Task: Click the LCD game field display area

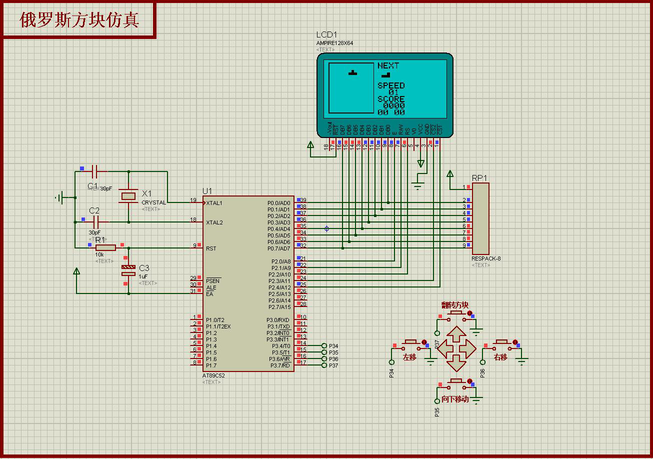Action: 351,88
